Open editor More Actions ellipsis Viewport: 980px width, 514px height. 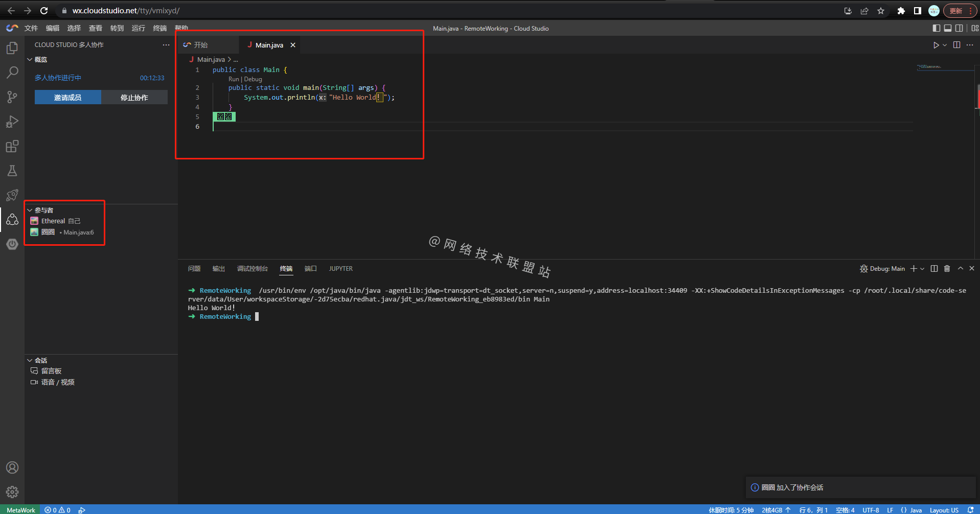click(x=970, y=45)
